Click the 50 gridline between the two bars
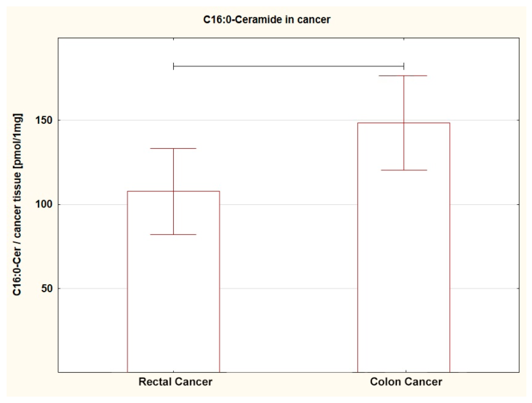Image resolution: width=532 pixels, height=403 pixels. coord(289,289)
